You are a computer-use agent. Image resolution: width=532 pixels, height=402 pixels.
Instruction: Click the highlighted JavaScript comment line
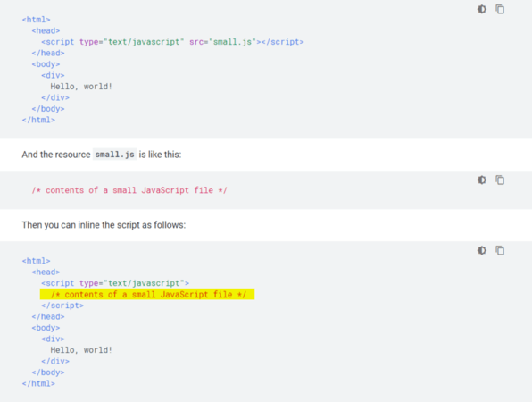(x=147, y=295)
